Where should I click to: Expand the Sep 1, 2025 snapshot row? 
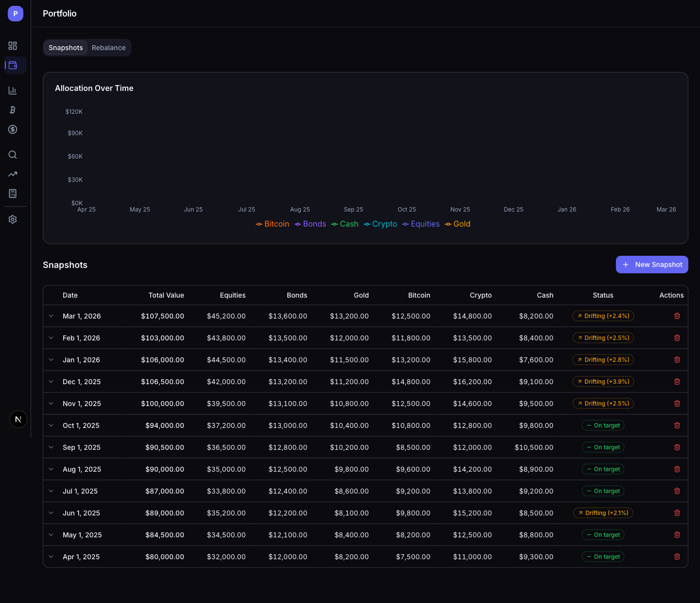click(51, 447)
